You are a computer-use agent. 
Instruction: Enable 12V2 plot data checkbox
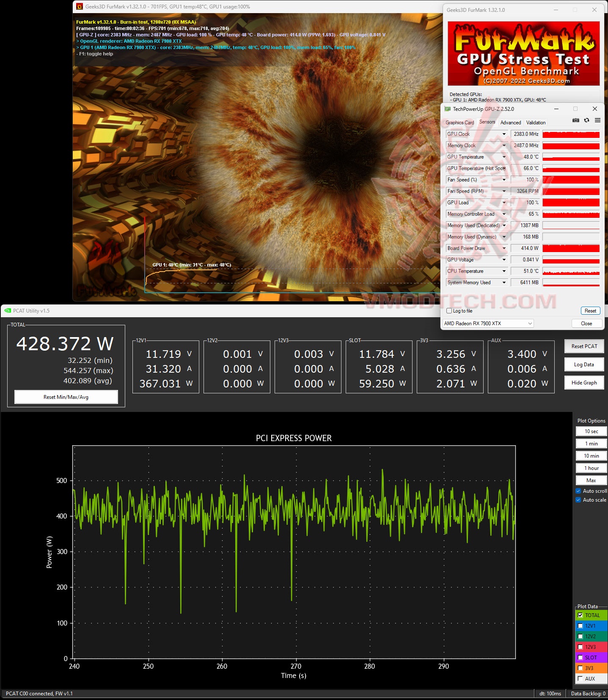pos(580,637)
